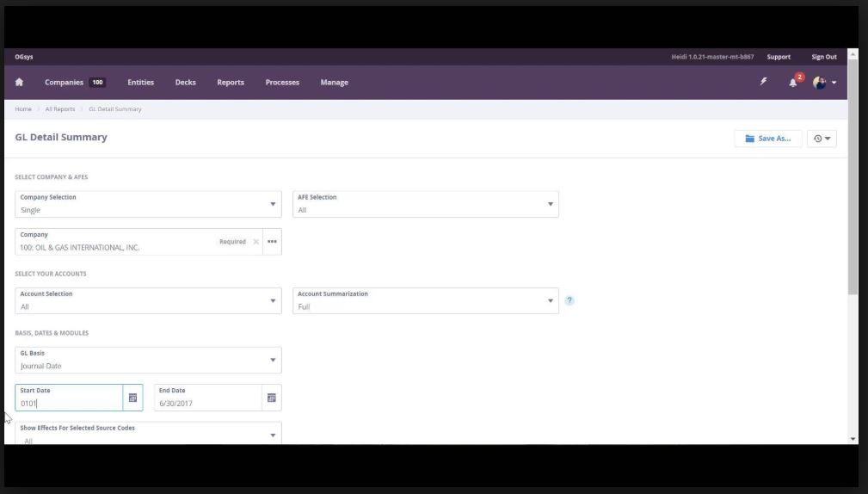Open the Decks menu

click(186, 82)
